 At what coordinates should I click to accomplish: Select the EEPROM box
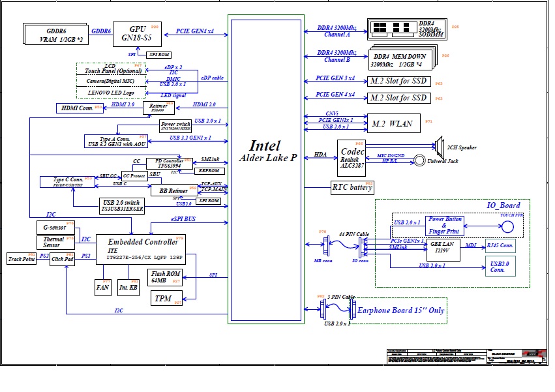[x=209, y=171]
